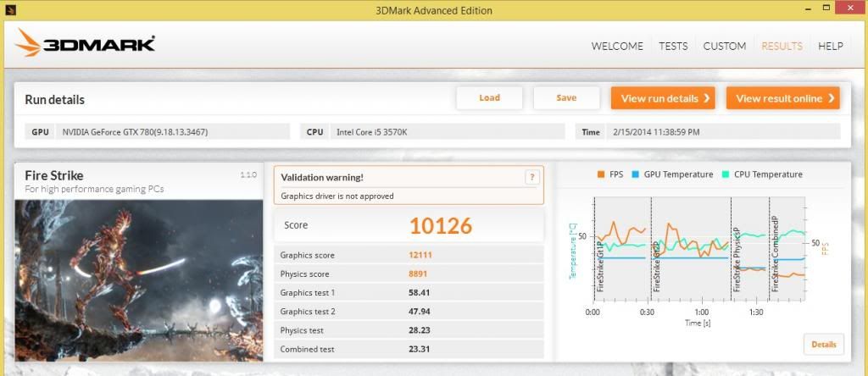Close the 3DMark Advanced Edition window

tap(841, 9)
